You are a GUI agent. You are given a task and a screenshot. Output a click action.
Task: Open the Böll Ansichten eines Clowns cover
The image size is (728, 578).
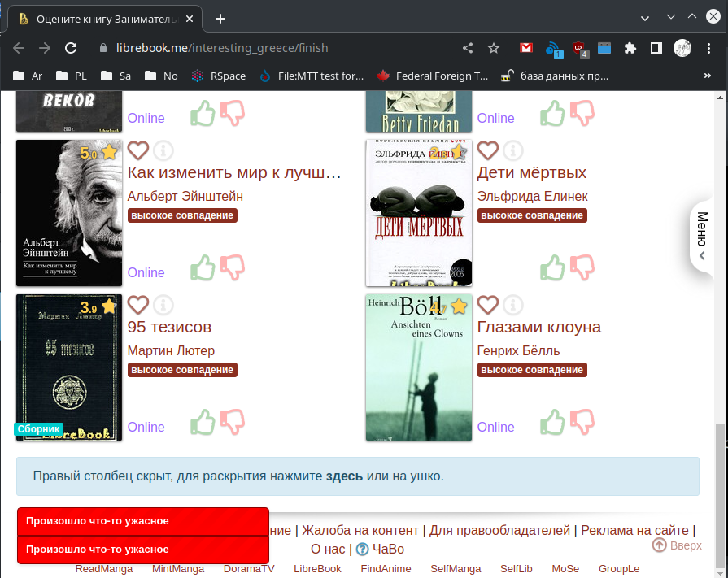tap(419, 367)
